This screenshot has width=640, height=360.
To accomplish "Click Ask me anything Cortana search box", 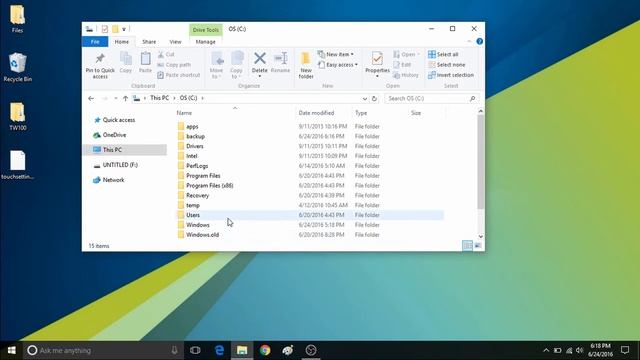I will pos(102,350).
